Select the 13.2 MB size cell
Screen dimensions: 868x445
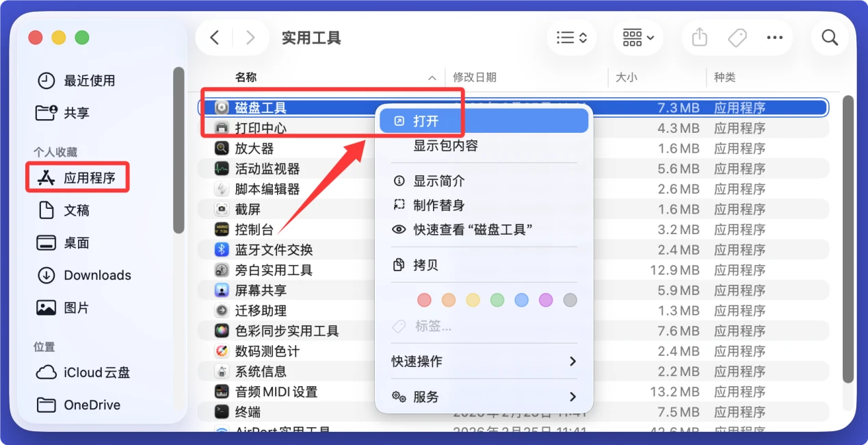pos(674,392)
